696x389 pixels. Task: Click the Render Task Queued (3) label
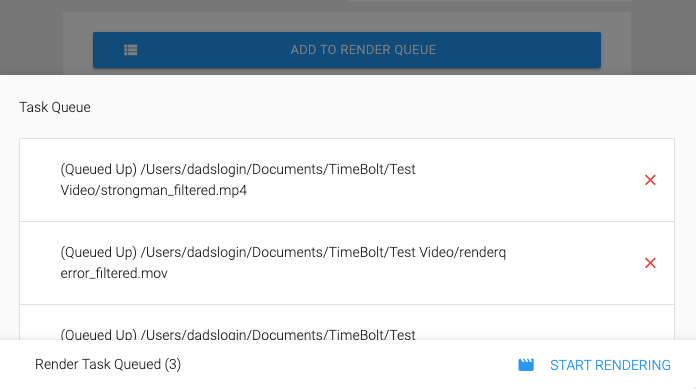coord(108,364)
